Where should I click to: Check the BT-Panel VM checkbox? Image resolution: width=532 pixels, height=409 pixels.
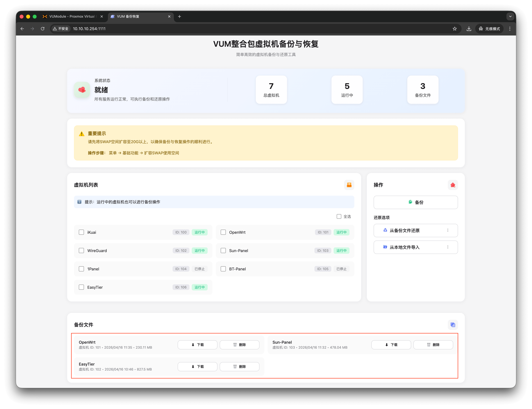[223, 269]
